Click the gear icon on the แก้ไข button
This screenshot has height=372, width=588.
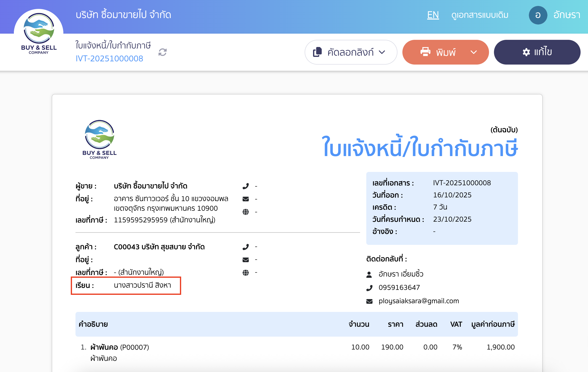[x=527, y=52]
